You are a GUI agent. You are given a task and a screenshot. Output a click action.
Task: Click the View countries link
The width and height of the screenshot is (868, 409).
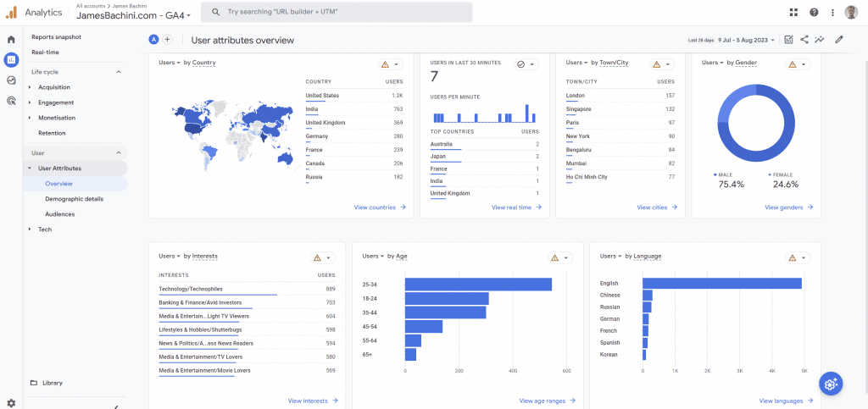tap(380, 207)
